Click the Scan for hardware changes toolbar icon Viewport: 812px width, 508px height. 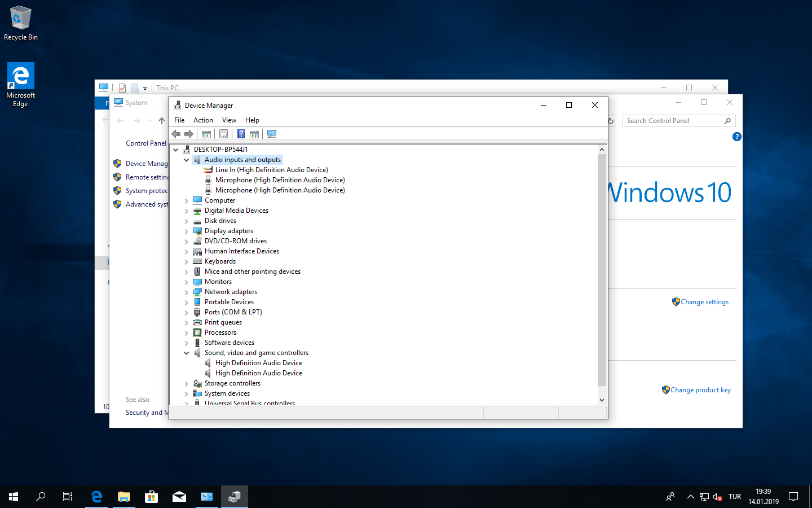[272, 134]
